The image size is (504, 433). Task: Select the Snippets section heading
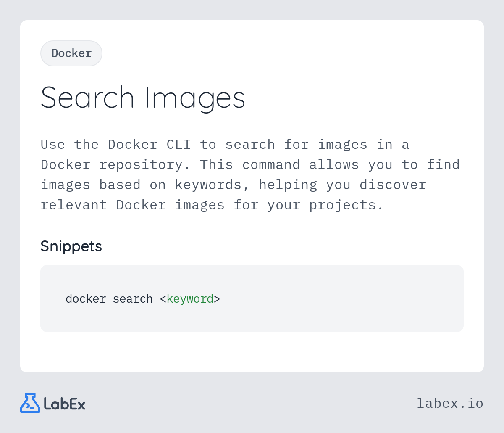point(71,246)
